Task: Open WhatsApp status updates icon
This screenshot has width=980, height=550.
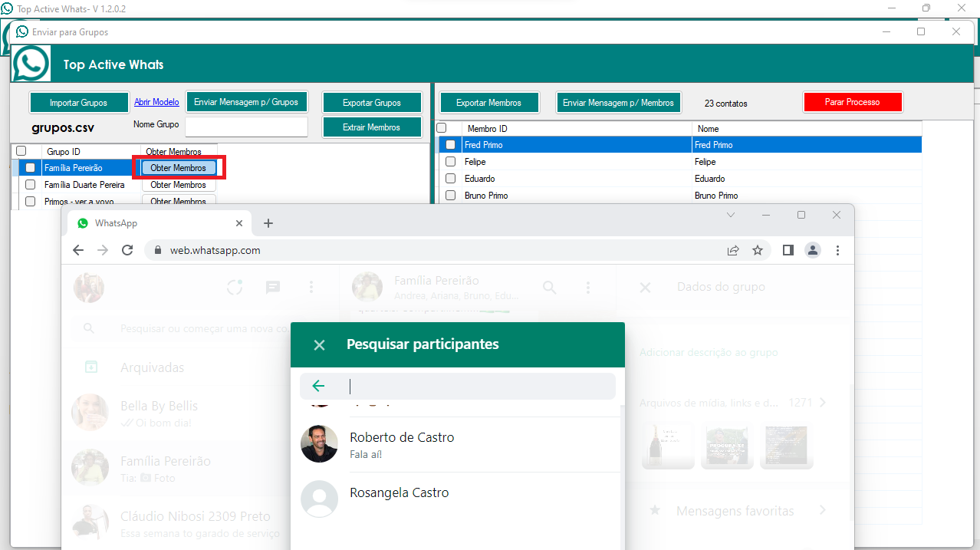Action: point(235,287)
